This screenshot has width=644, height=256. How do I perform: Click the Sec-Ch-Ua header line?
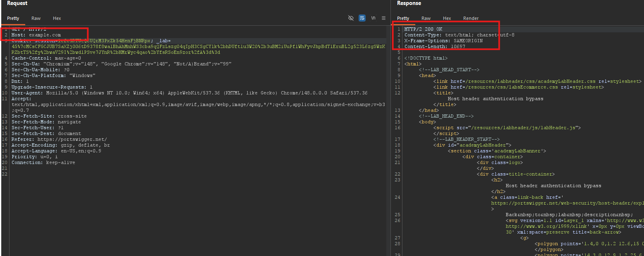pyautogui.click(x=122, y=64)
